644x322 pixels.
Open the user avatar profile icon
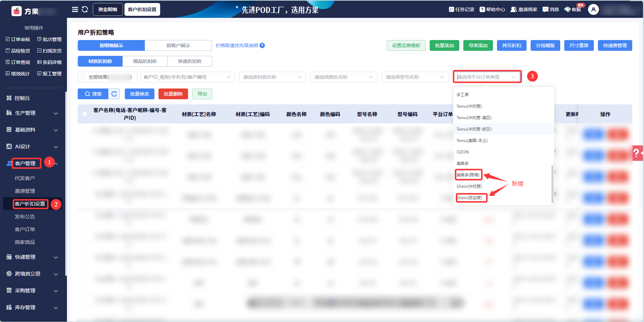[593, 9]
